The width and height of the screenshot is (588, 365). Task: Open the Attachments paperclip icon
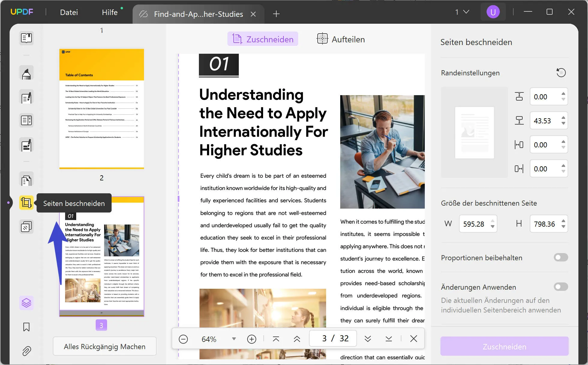click(x=26, y=351)
